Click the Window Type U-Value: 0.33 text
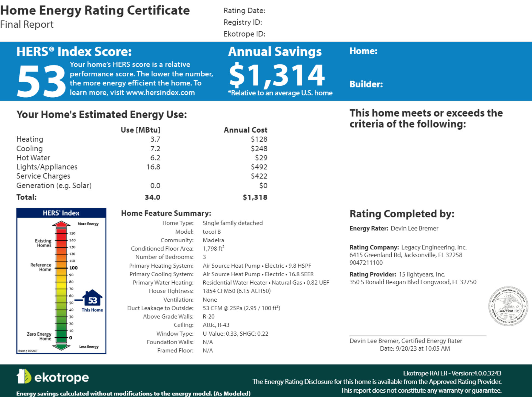The width and height of the screenshot is (532, 397). point(220,334)
